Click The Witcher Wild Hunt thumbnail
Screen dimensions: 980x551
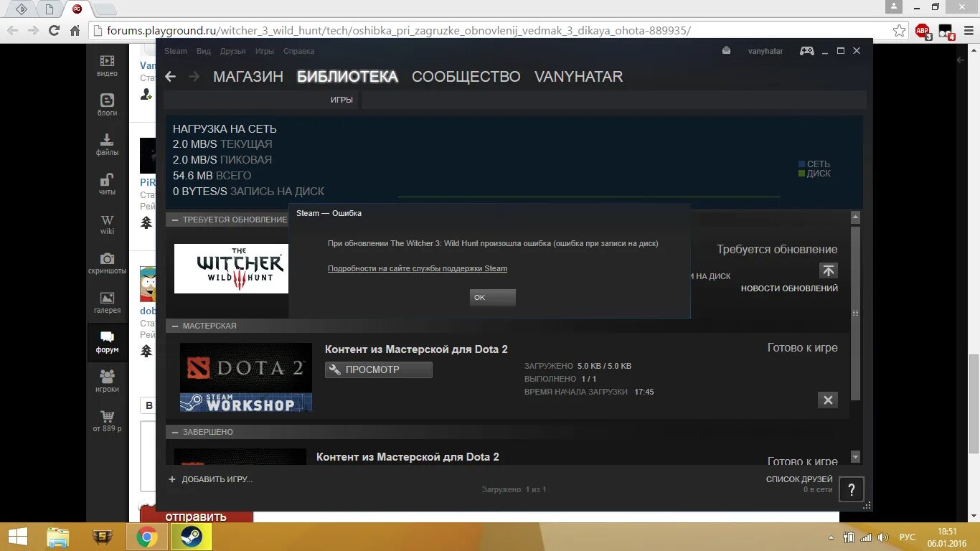click(x=231, y=268)
